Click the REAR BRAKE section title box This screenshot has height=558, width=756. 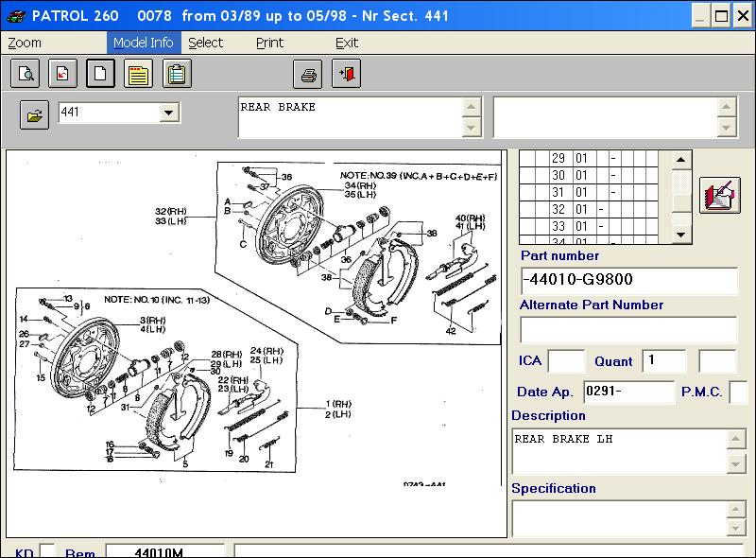coord(351,117)
